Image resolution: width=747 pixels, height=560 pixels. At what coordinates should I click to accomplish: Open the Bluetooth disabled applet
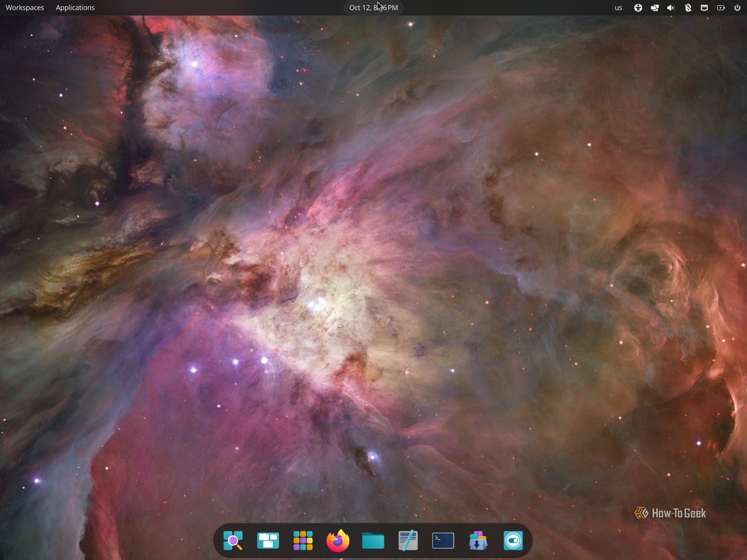click(688, 7)
